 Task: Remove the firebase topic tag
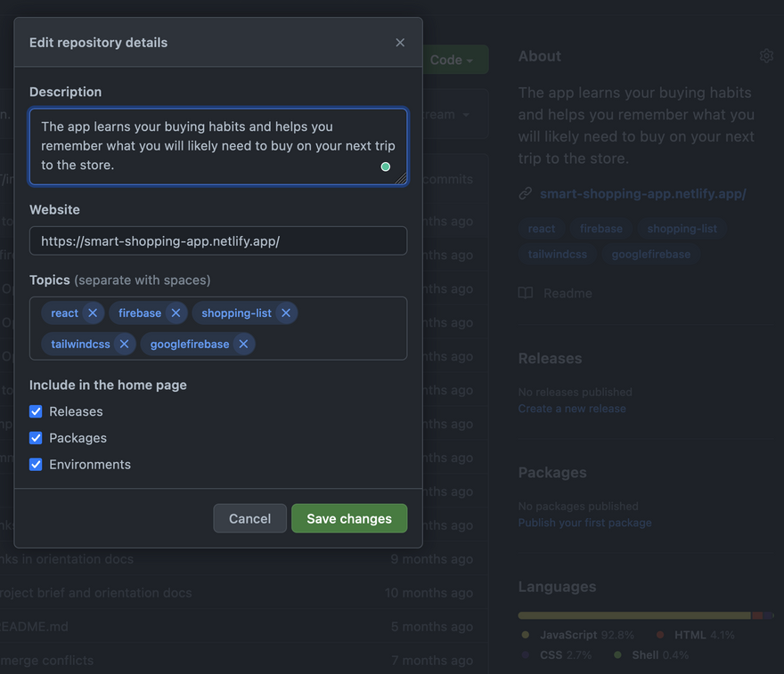pyautogui.click(x=176, y=313)
